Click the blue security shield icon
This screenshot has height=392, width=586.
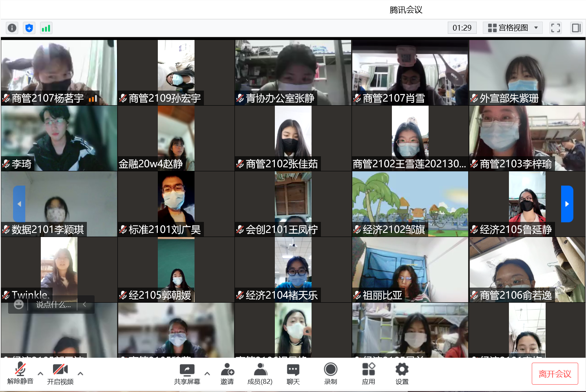29,28
